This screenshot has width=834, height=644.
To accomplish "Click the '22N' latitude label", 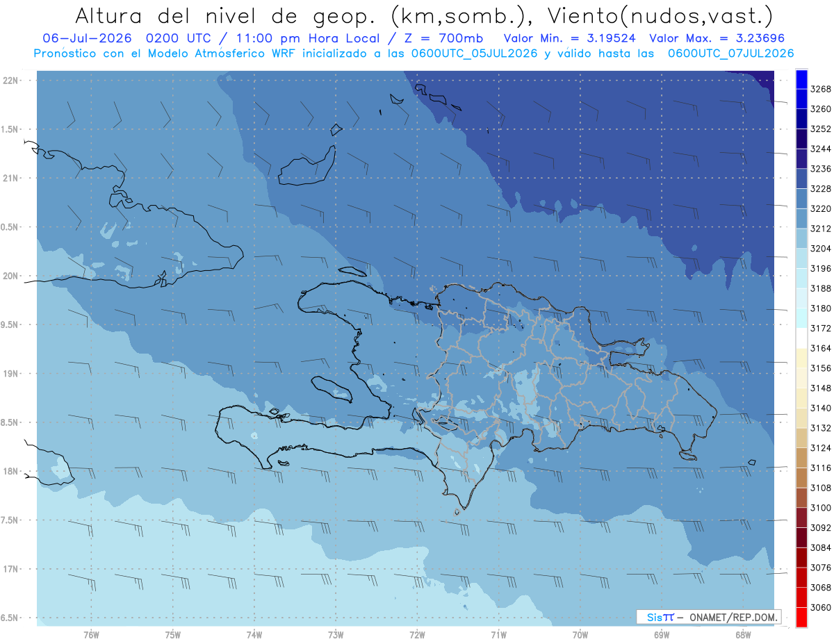I will coord(11,81).
